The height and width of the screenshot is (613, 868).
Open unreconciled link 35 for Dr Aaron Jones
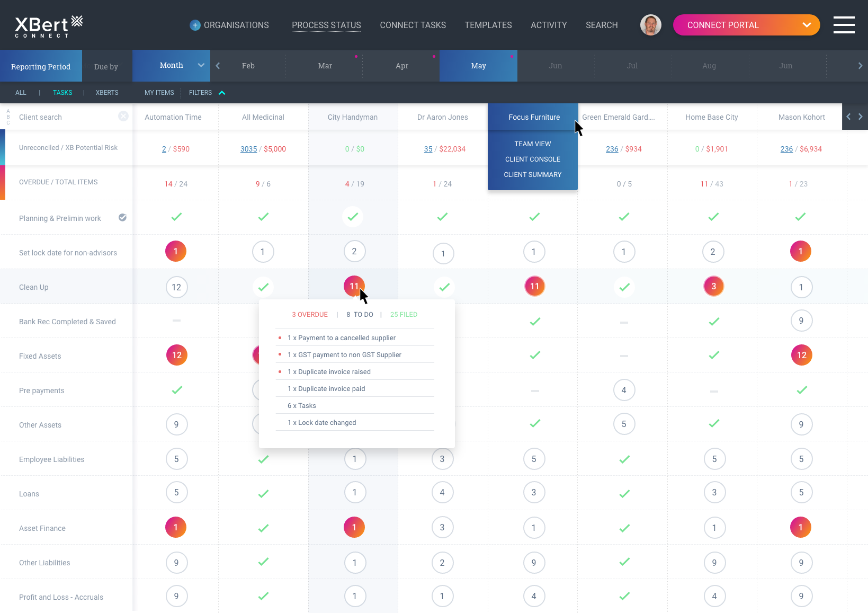click(428, 149)
